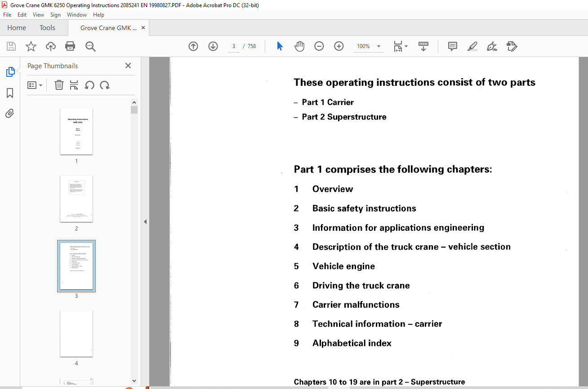Expand the fit page dropdown arrow
This screenshot has width=588, height=389.
pos(406,46)
